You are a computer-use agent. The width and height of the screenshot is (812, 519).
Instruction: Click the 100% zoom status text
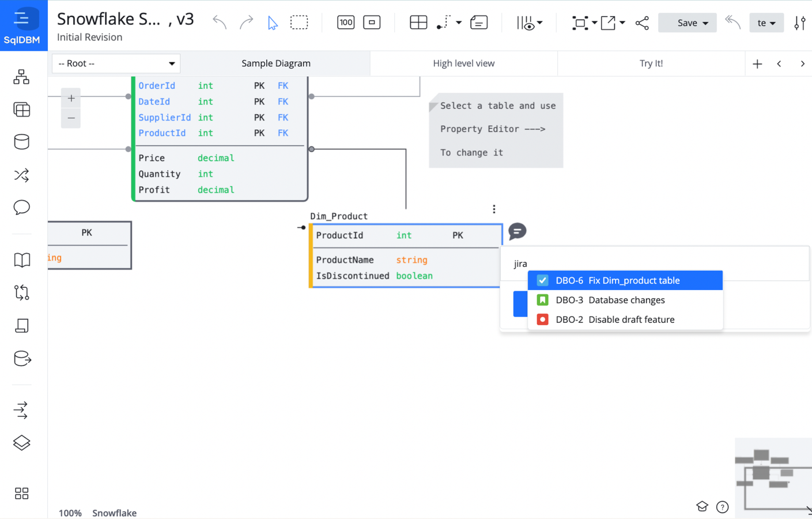[x=70, y=513]
